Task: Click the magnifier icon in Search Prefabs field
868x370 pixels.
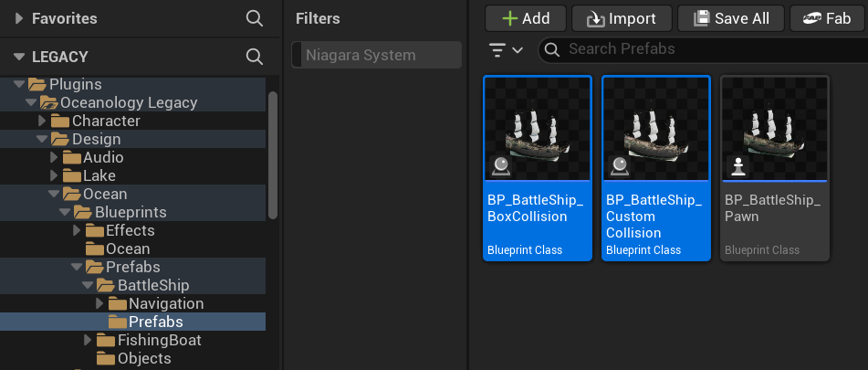Action: (552, 49)
